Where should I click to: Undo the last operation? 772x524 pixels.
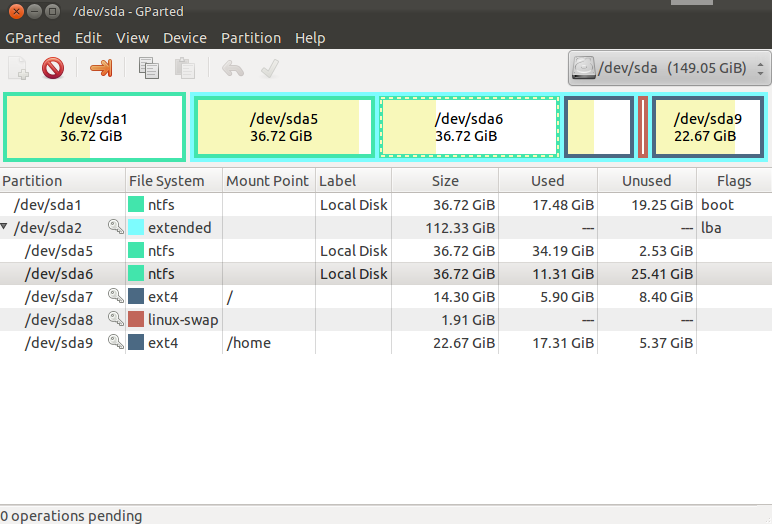[232, 69]
